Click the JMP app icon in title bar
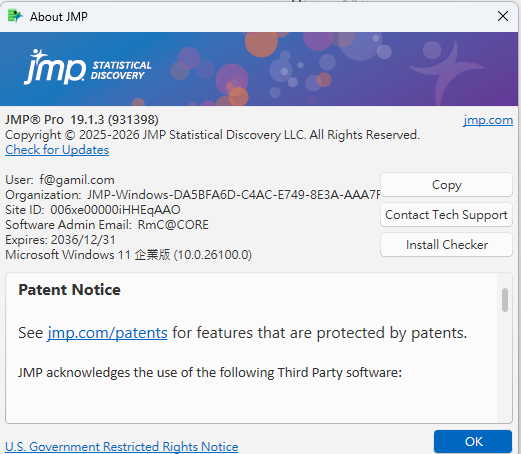The height and width of the screenshot is (454, 521). coord(15,16)
